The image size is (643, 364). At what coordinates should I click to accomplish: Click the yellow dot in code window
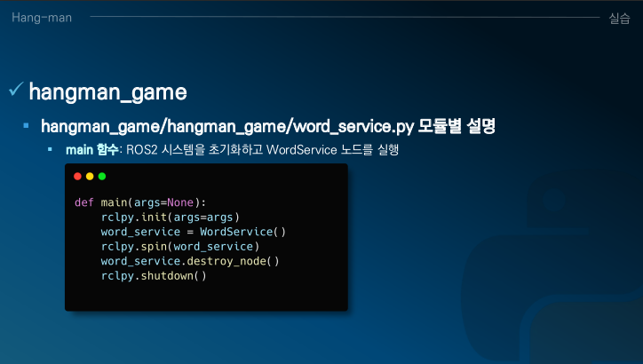tap(90, 177)
